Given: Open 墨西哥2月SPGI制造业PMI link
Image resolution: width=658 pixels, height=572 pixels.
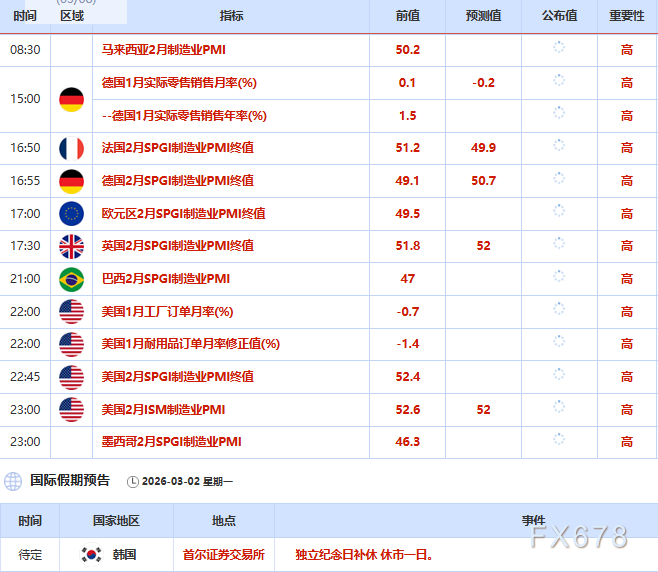Looking at the screenshot, I should (171, 441).
